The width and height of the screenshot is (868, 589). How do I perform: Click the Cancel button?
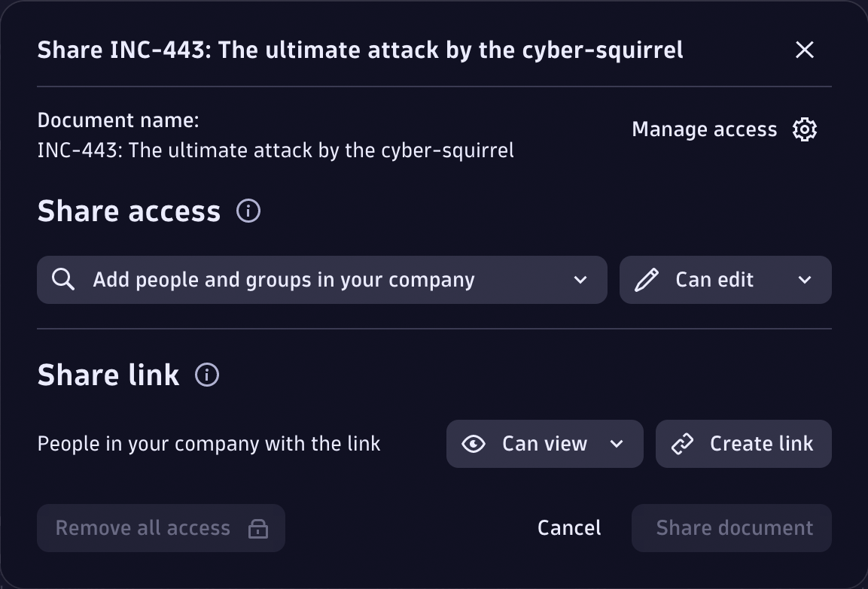pyautogui.click(x=569, y=528)
